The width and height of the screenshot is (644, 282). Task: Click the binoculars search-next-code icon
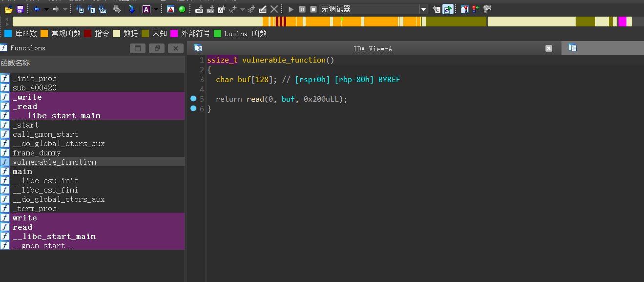click(x=80, y=9)
